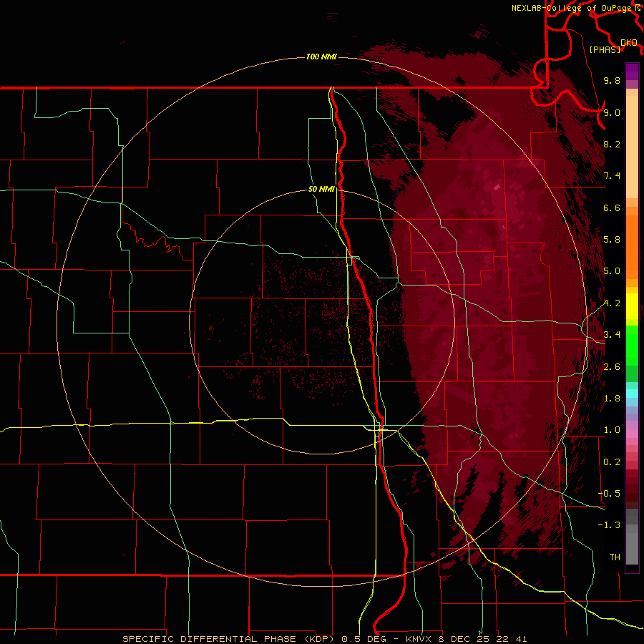The image size is (644, 644).
Task: Select the "TH" threshold label
Action: coord(615,557)
